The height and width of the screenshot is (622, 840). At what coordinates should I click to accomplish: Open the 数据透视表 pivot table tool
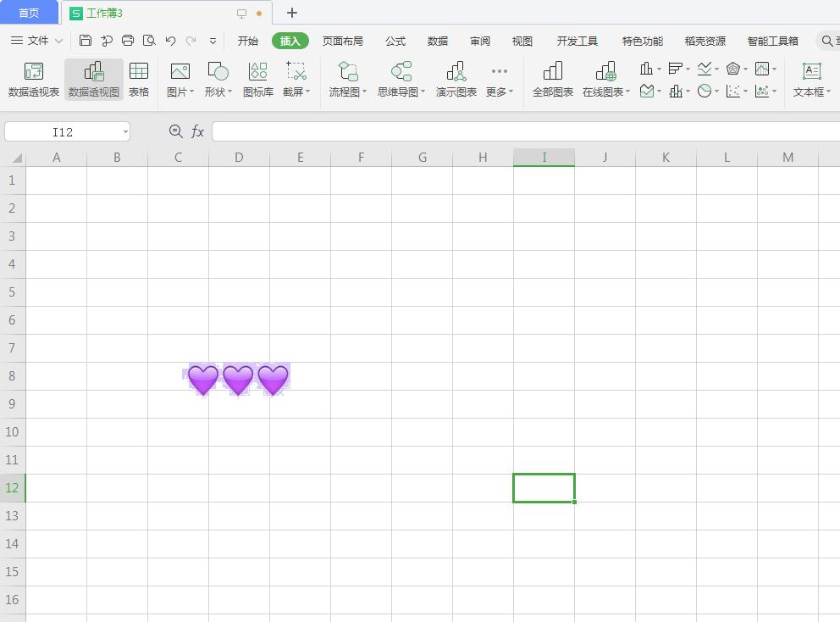[34, 80]
